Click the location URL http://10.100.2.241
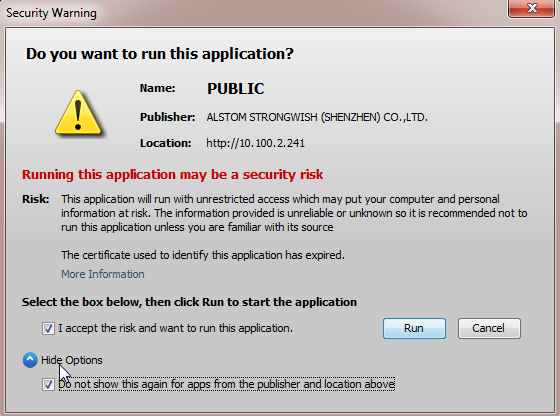560x416 pixels. tap(255, 143)
